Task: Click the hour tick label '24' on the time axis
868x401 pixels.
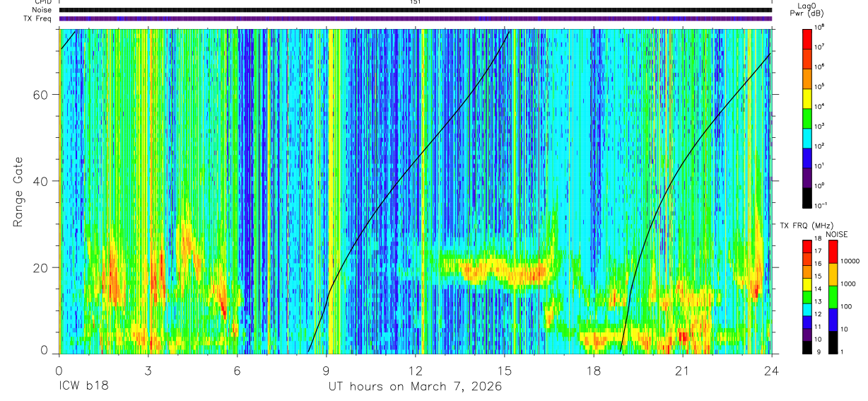Action: click(x=771, y=371)
